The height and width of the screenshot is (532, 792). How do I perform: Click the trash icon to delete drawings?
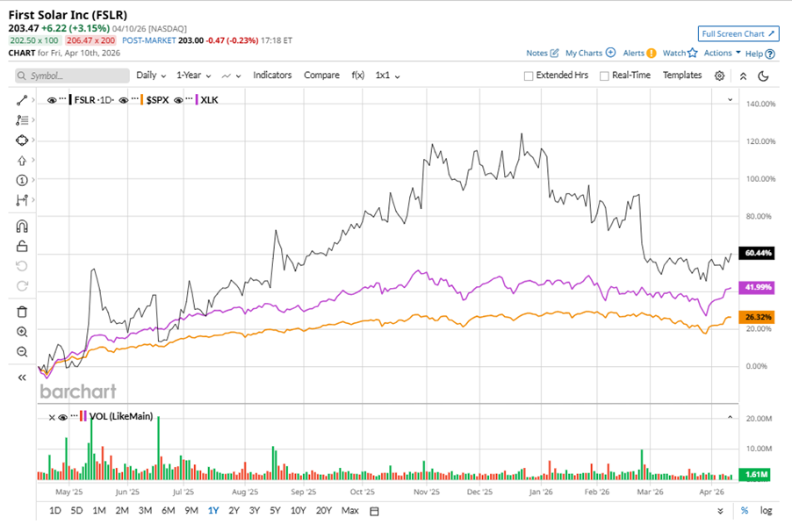[22, 311]
